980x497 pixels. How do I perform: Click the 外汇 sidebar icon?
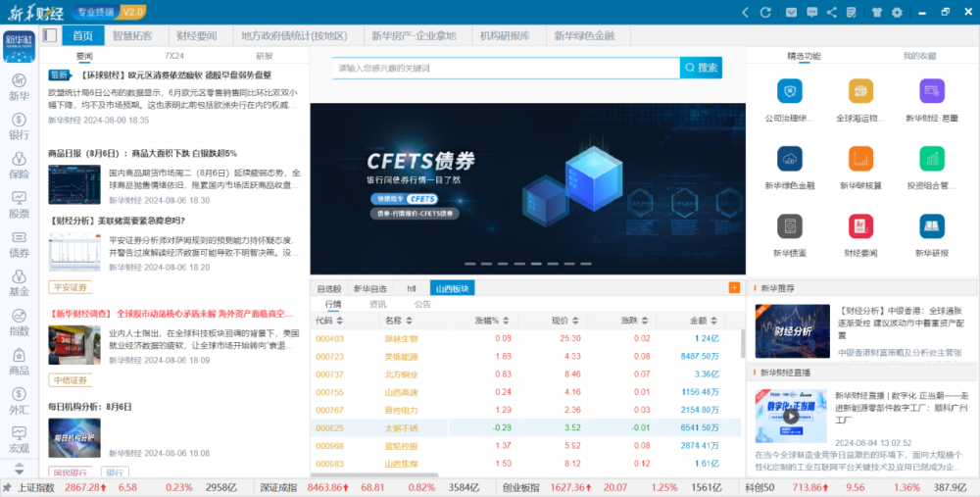click(x=19, y=399)
